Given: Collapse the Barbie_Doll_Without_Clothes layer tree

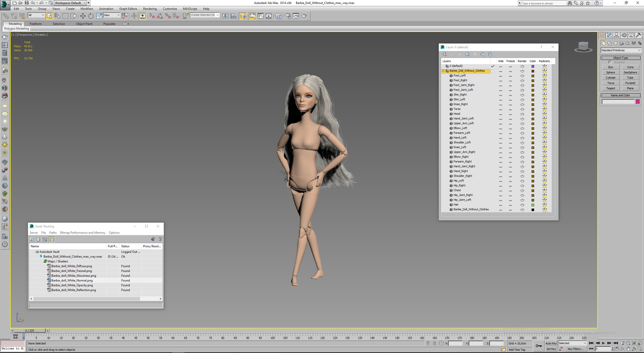Looking at the screenshot, I should click(x=443, y=71).
